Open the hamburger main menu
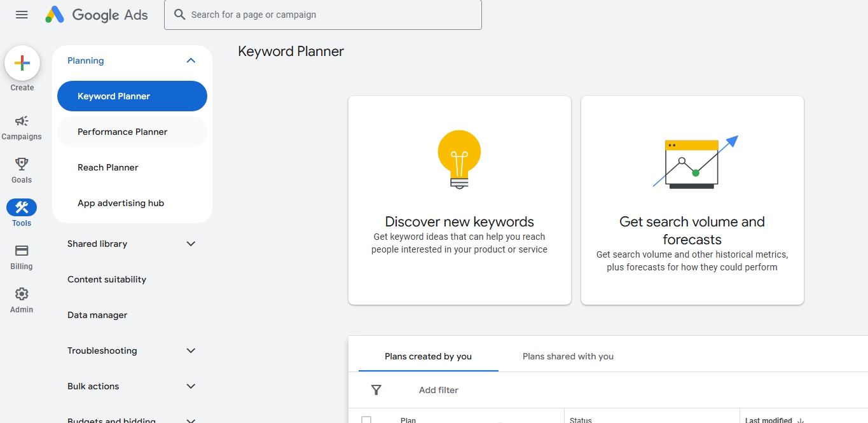The width and height of the screenshot is (868, 423). (x=22, y=15)
